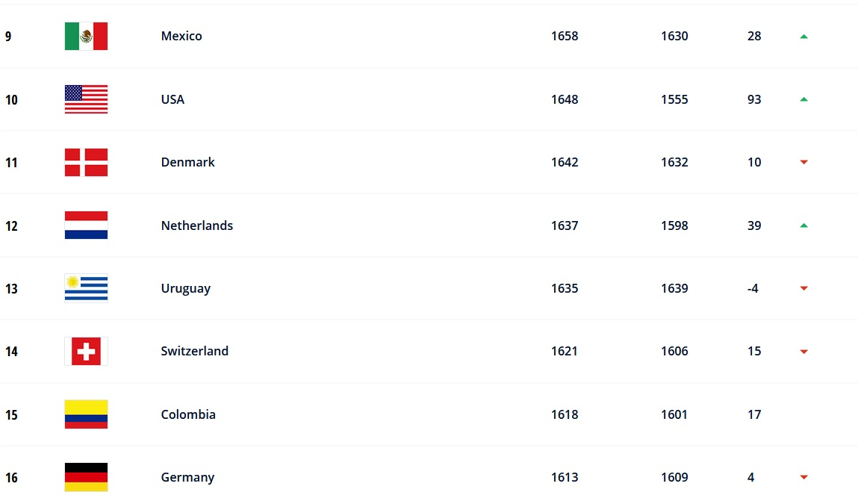Image resolution: width=858 pixels, height=504 pixels.
Task: Click the Colombia country name
Action: (x=188, y=414)
